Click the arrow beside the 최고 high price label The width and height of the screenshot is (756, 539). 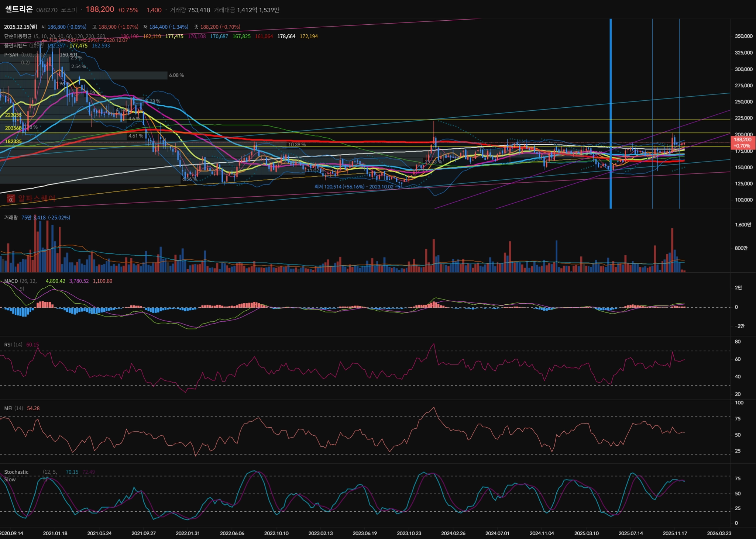pos(44,40)
